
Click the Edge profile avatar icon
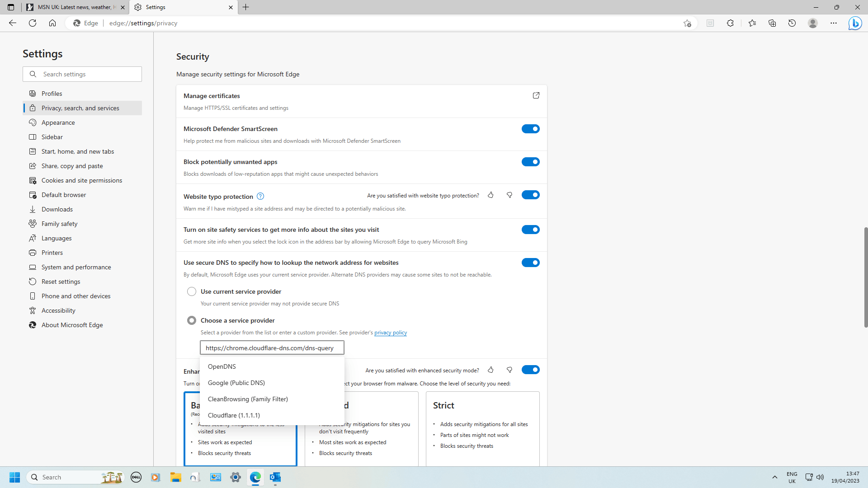(813, 23)
